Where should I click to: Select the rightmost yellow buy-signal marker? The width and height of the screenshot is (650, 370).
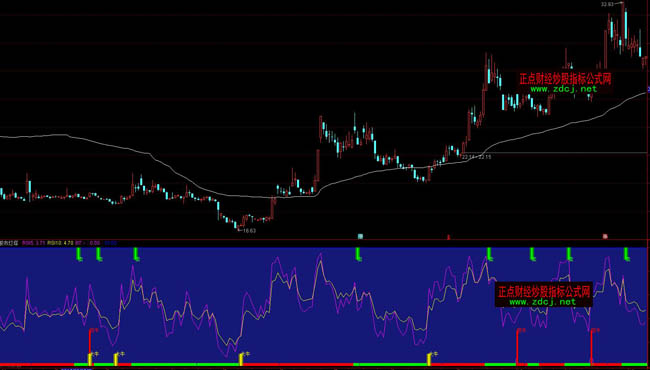pyautogui.click(x=430, y=359)
